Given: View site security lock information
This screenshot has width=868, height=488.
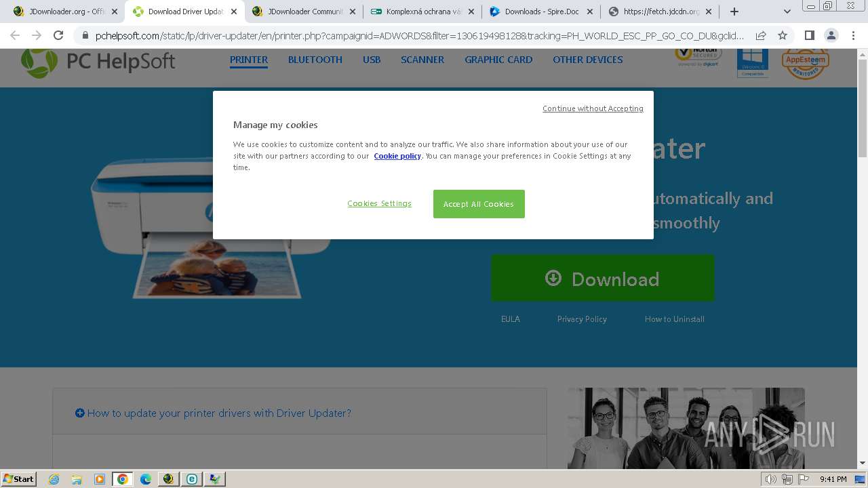Looking at the screenshot, I should coord(85,35).
